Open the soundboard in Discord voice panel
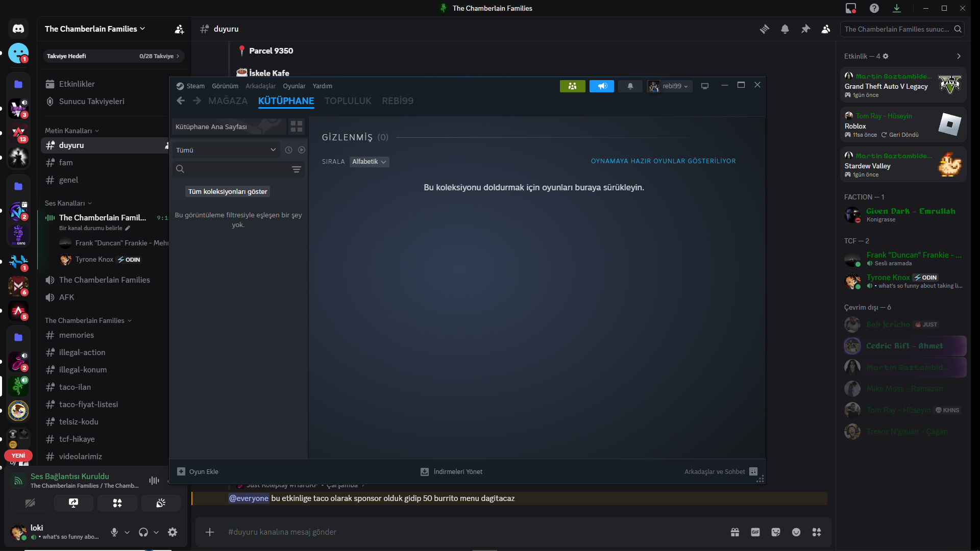 [x=161, y=503]
